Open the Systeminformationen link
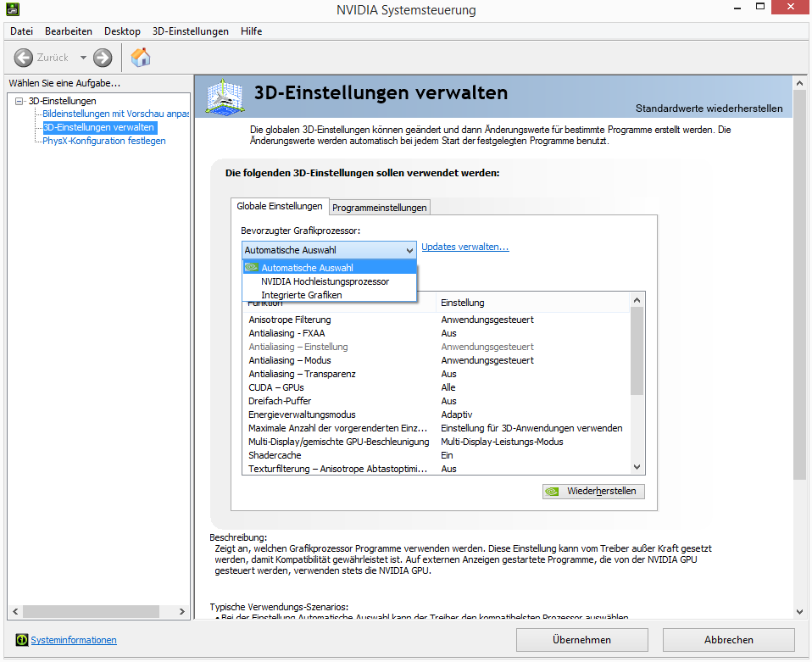 (x=74, y=640)
